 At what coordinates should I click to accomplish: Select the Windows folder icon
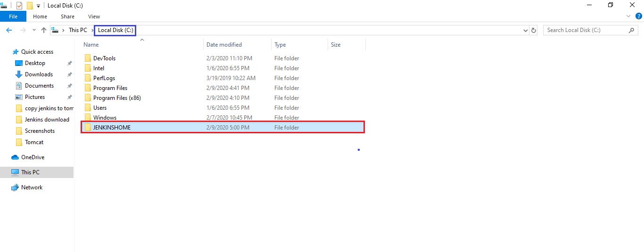pos(88,118)
